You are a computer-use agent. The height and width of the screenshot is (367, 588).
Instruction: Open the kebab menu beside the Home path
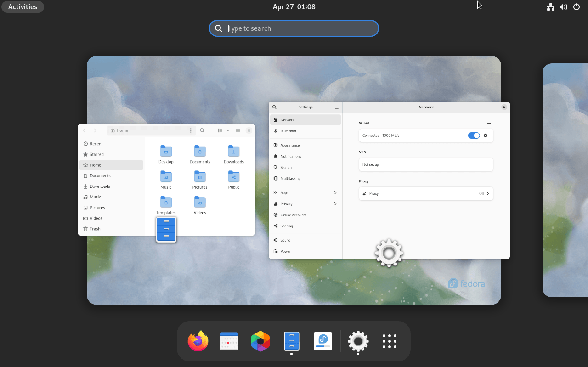tap(191, 130)
